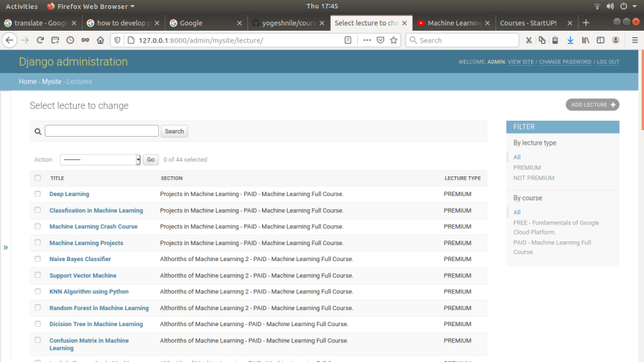Open Firefox Web Browser app menu
The image size is (644, 362).
coord(91,6)
